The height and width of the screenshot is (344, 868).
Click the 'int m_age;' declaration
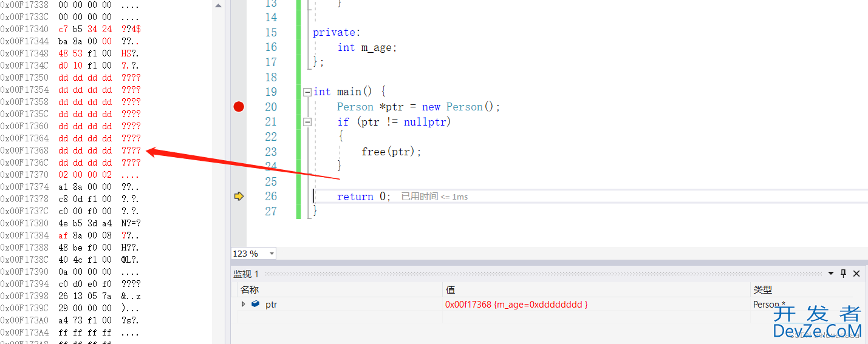point(367,47)
